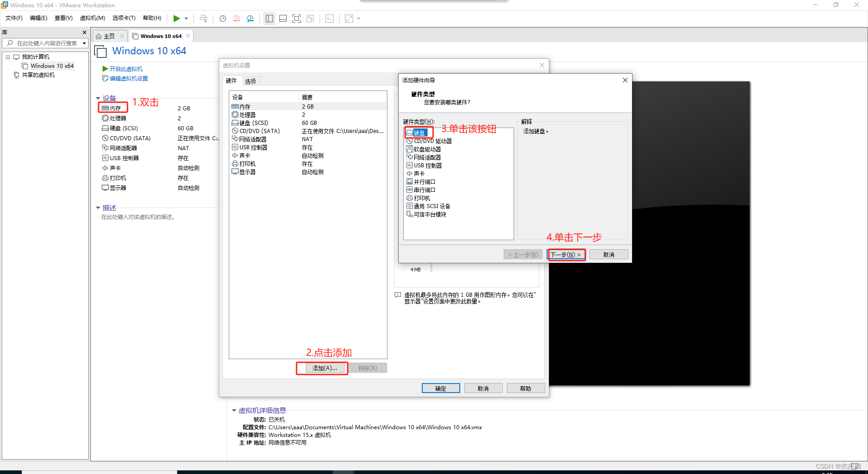Click 下一步(N) in the add hardware wizard

click(x=566, y=254)
